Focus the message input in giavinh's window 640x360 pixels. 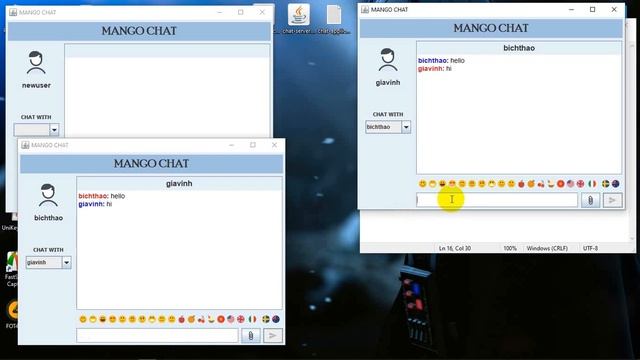point(497,200)
